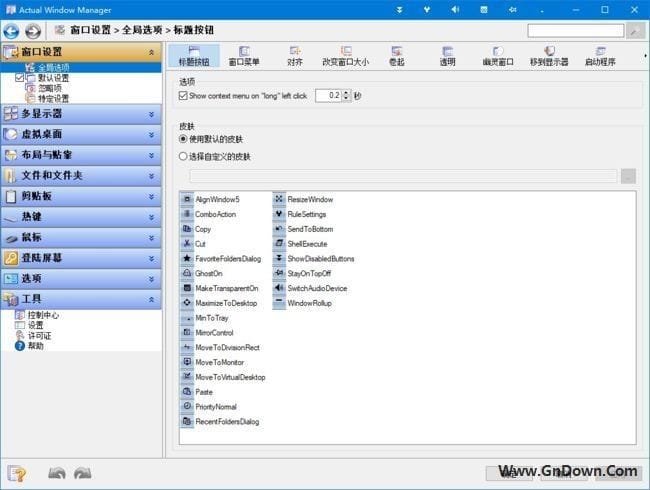Viewport: 650px width, 490px height.
Task: Select ShowDisabledButtons icon
Action: click(279, 258)
